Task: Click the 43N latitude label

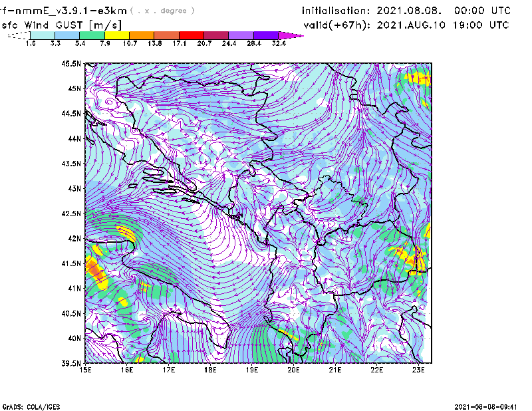Action: pyautogui.click(x=74, y=188)
